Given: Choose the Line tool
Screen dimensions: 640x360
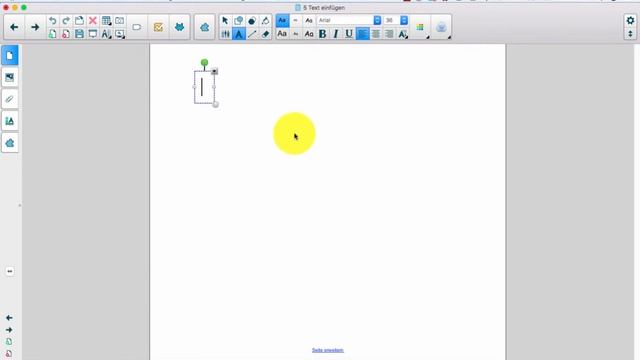Looking at the screenshot, I should [252, 34].
